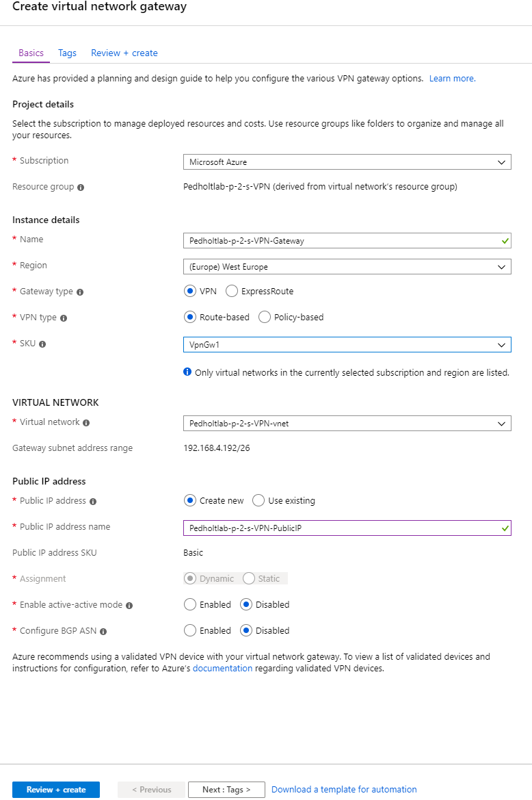Viewport: 532px width, 800px height.
Task: Click the Gateway type info icon
Action: pos(80,292)
